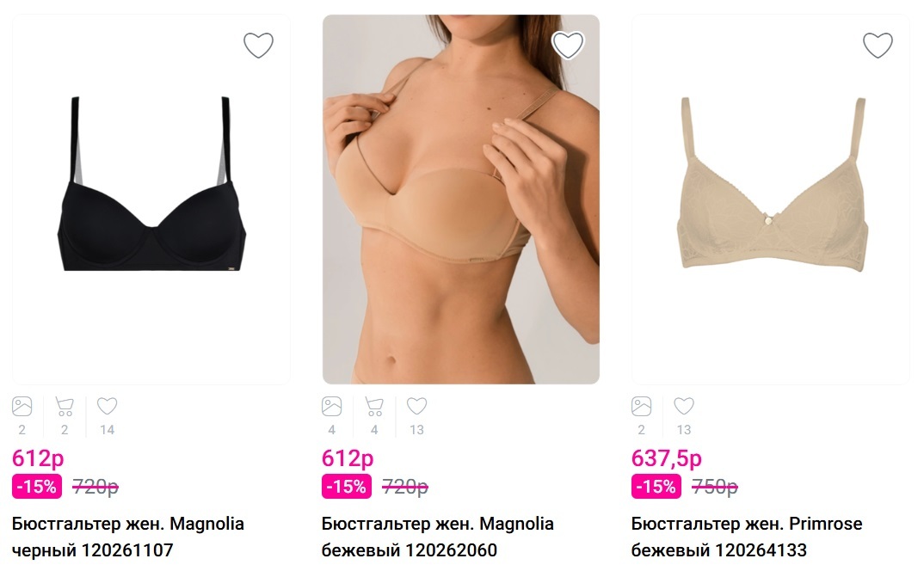The height and width of the screenshot is (577, 924).
Task: Open photo gallery icon under Primrose bra
Action: pyautogui.click(x=641, y=406)
